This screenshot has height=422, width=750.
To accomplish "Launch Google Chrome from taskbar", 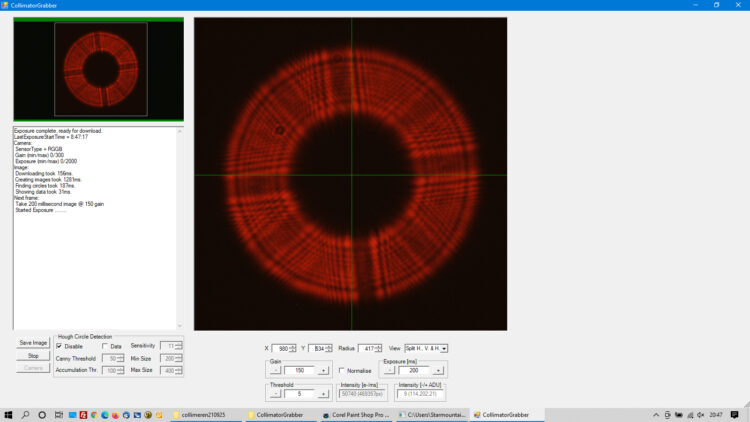I will click(x=94, y=415).
